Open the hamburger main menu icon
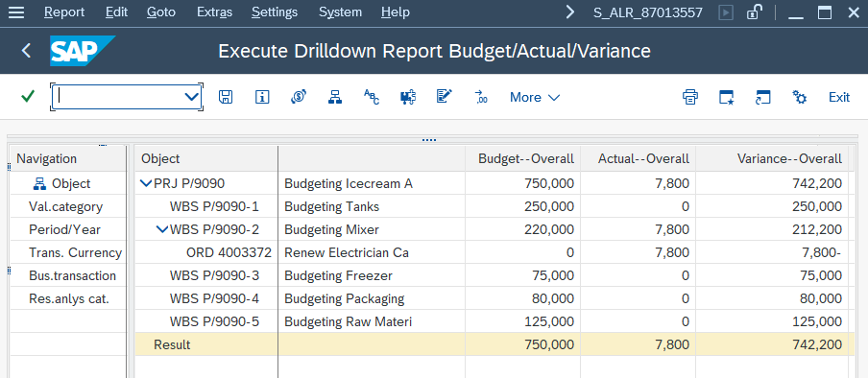868x378 pixels. coord(16,12)
